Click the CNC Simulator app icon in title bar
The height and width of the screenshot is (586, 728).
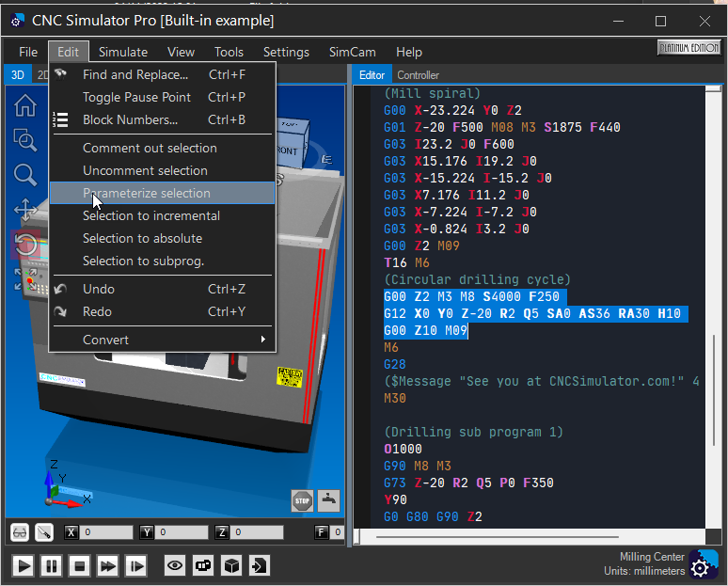18,21
